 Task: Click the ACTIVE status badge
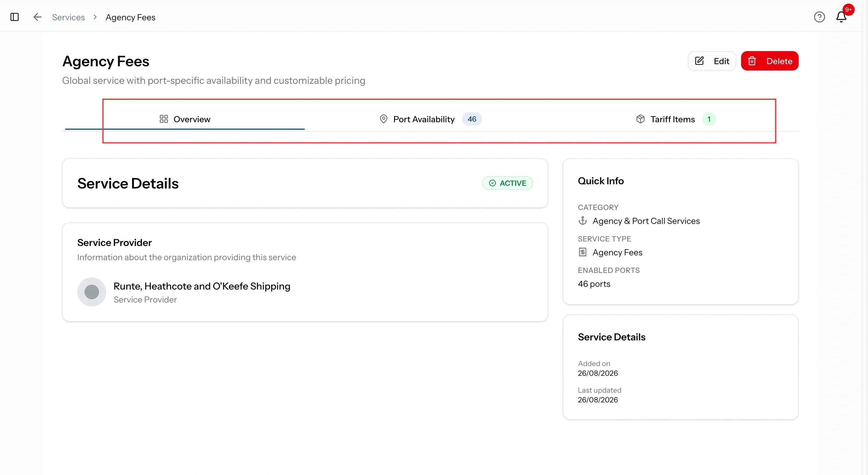[508, 183]
